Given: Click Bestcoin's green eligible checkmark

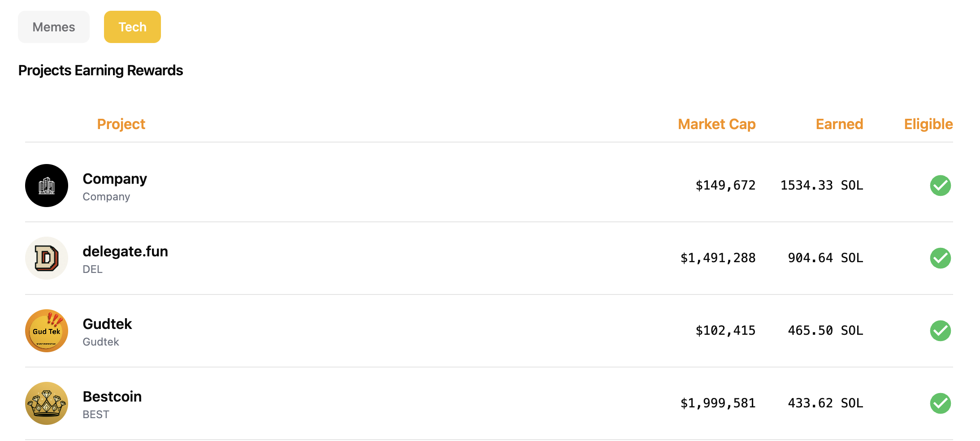Looking at the screenshot, I should pos(941,403).
